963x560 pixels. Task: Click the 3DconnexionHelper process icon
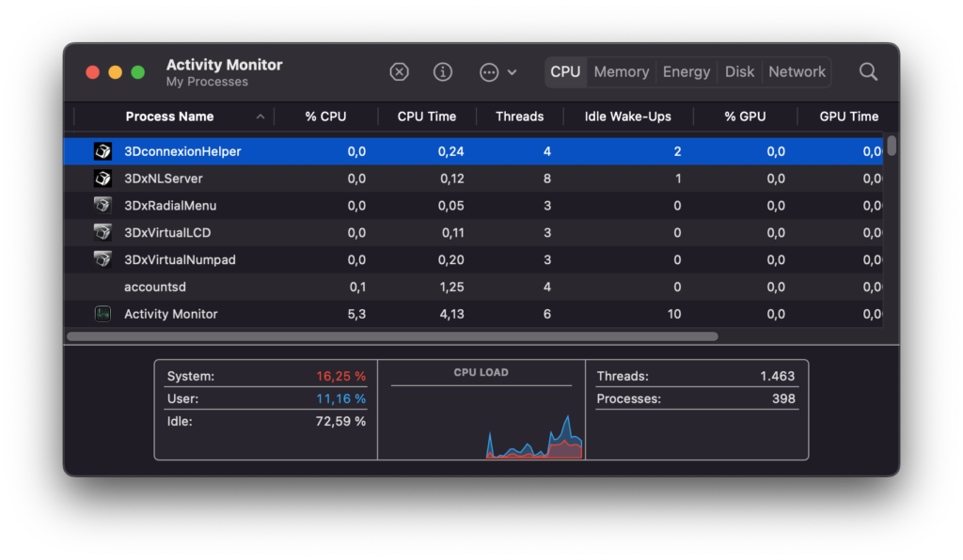[x=103, y=151]
